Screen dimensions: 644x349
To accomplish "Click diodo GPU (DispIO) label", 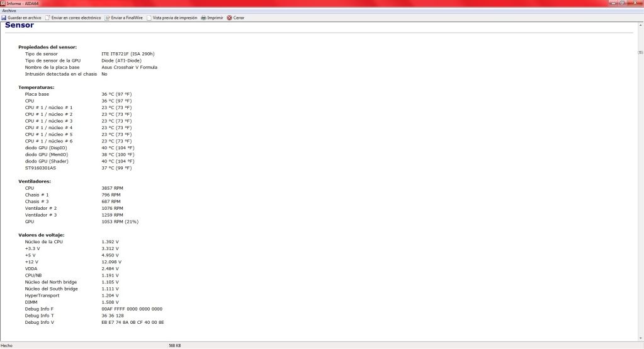I will point(45,148).
